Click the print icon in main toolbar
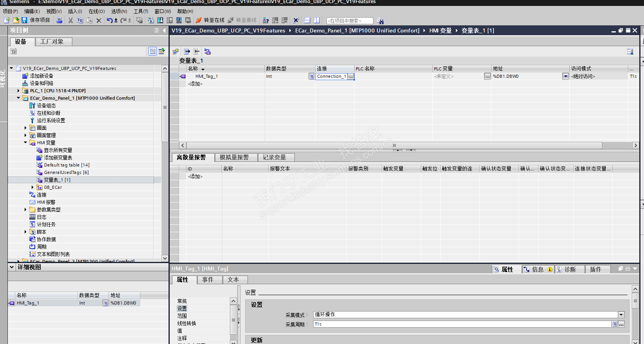Screen dimensions: 644x344 tap(59, 20)
